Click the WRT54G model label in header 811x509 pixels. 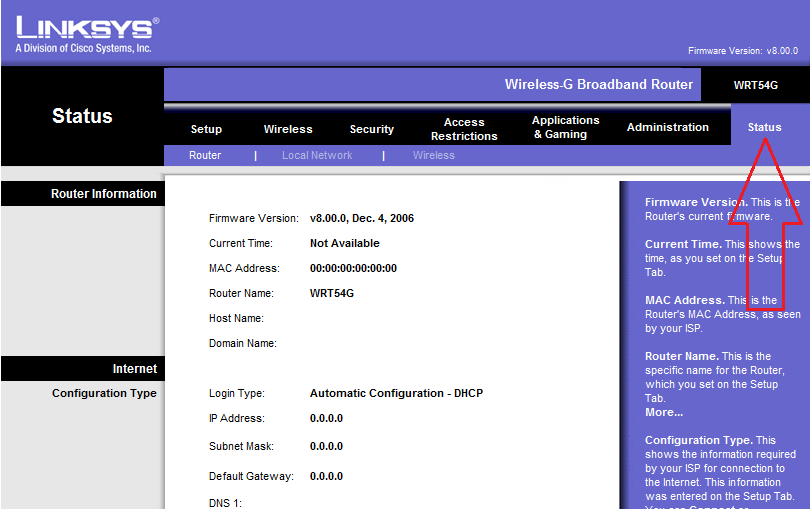[755, 85]
